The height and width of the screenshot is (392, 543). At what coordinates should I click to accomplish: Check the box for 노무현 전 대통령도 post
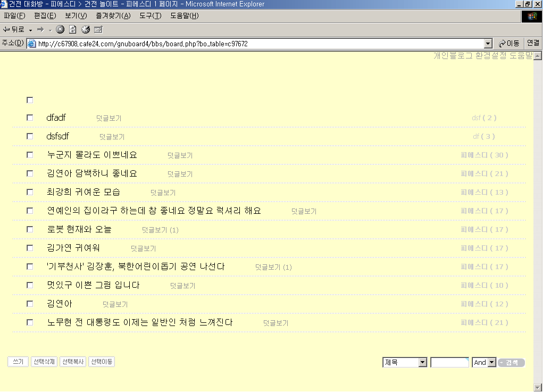pos(30,322)
